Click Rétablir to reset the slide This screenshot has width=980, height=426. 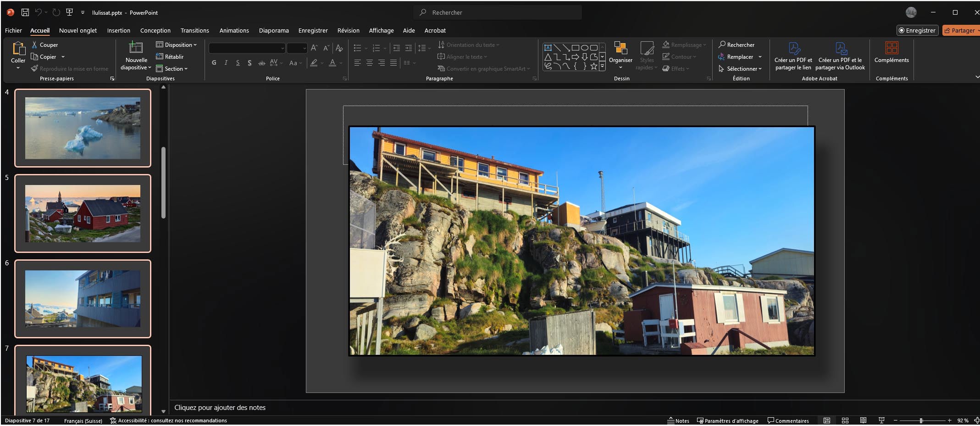click(170, 56)
